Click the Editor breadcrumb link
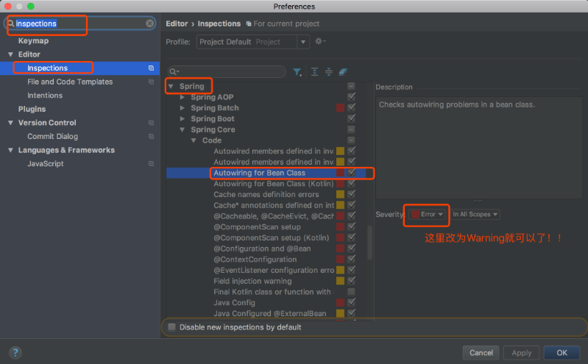Viewport: 588px width, 364px height. click(177, 24)
